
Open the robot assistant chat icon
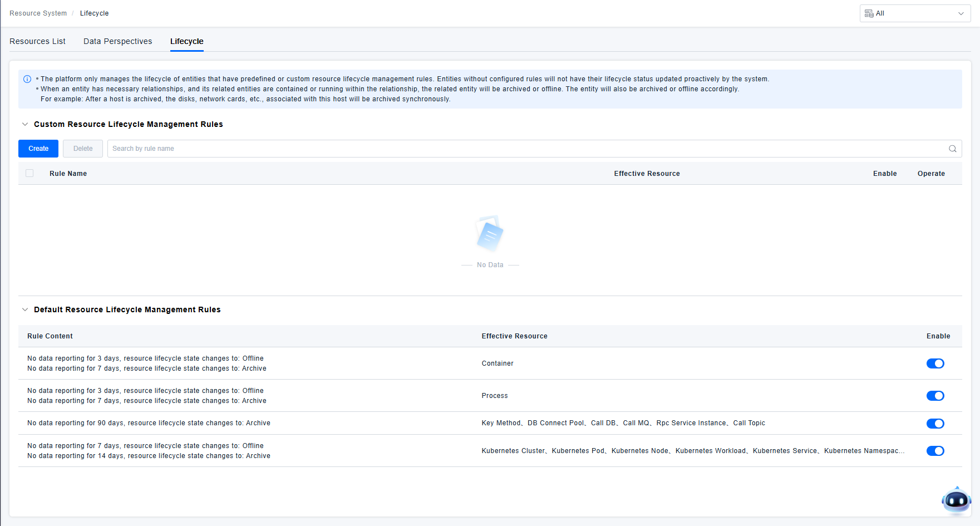tap(956, 500)
